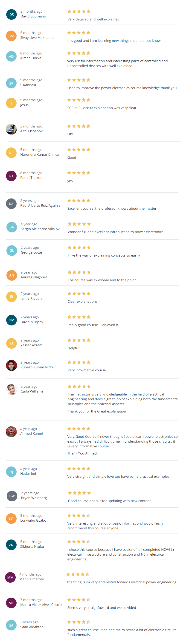The width and height of the screenshot is (186, 644).
Task: Click Ahmed Kamel's avatar image
Action: [x=11, y=432]
